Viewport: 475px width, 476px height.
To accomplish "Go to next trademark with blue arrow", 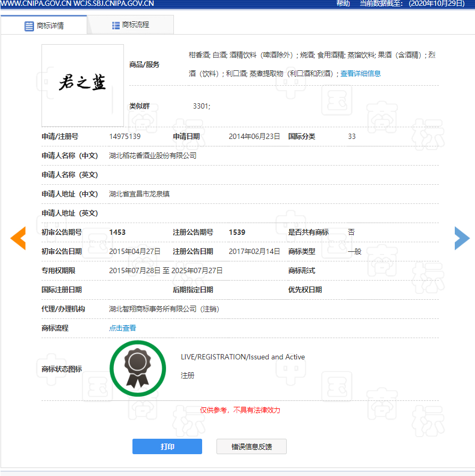I will (462, 238).
